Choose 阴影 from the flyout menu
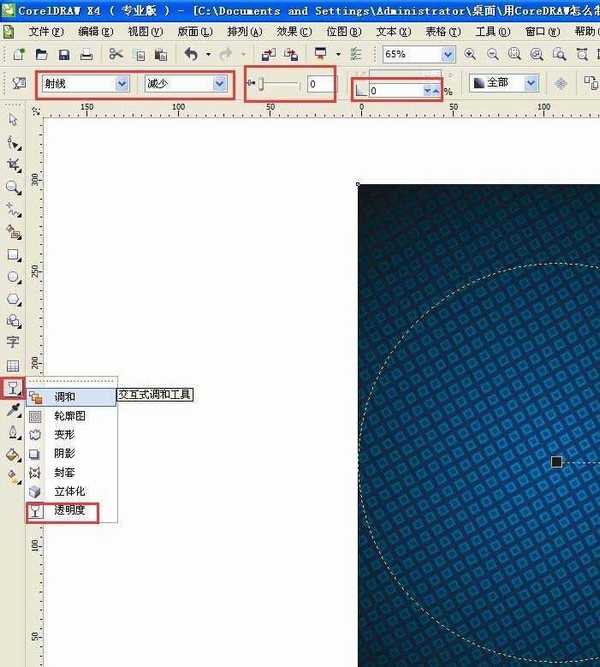The width and height of the screenshot is (600, 667). coord(65,453)
